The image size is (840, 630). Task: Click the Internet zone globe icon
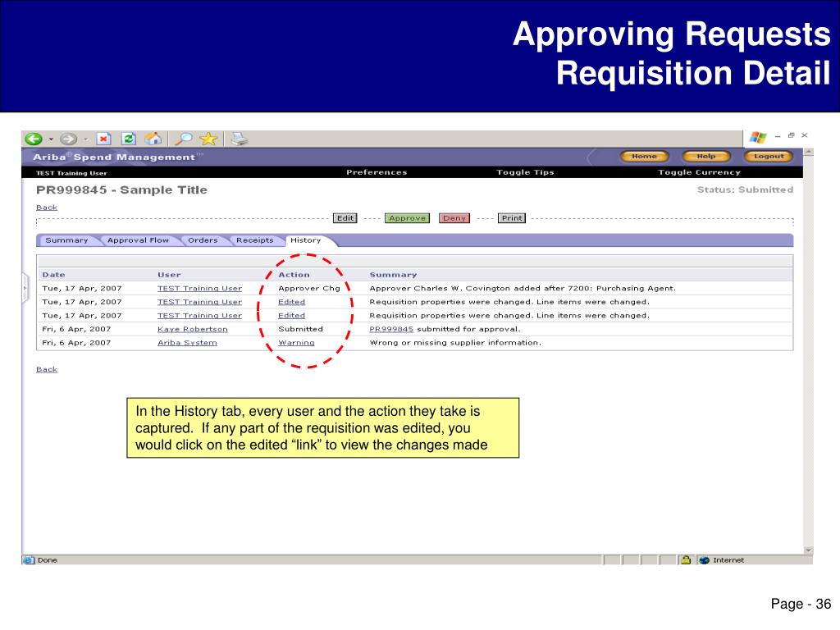[x=705, y=559]
